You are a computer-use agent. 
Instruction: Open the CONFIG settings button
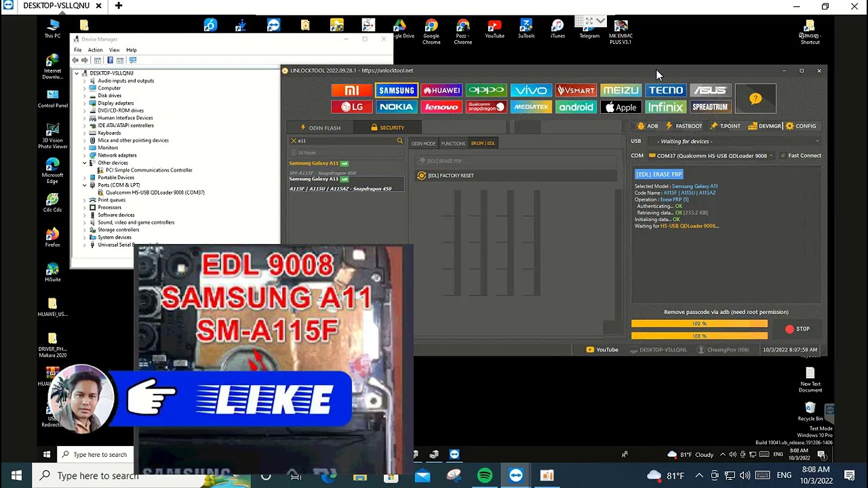(801, 126)
